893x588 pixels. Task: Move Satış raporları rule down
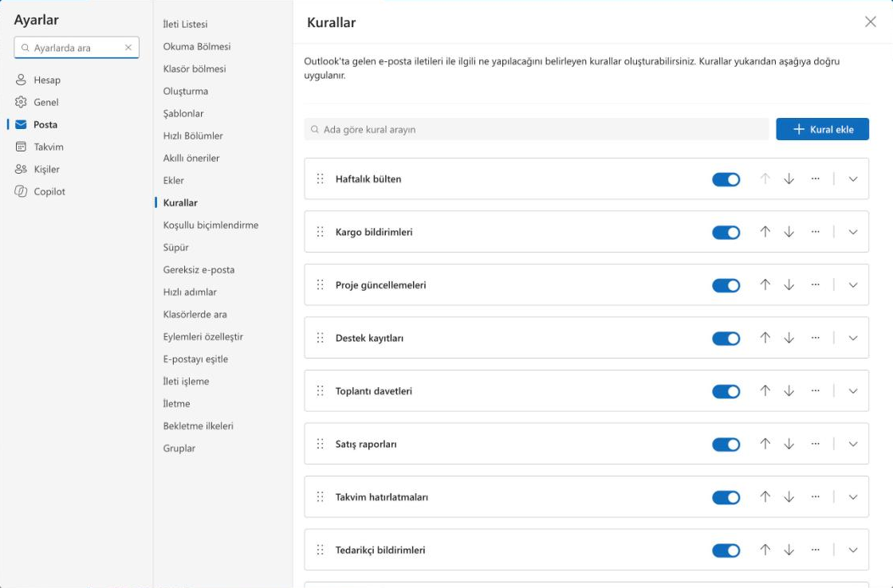pos(789,444)
